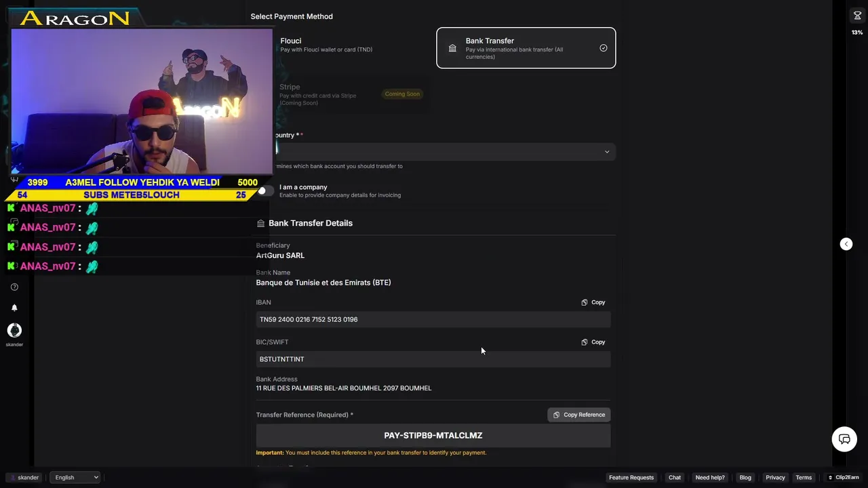Click the checkmark circle on Bank Transfer card
Screen dimensions: 868x488
[x=604, y=48]
